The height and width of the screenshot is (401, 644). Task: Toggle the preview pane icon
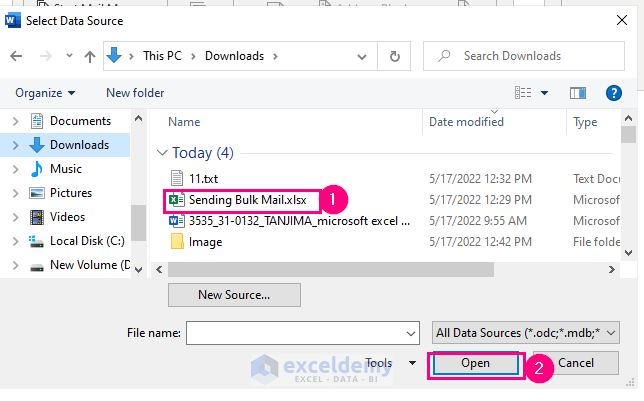click(577, 93)
